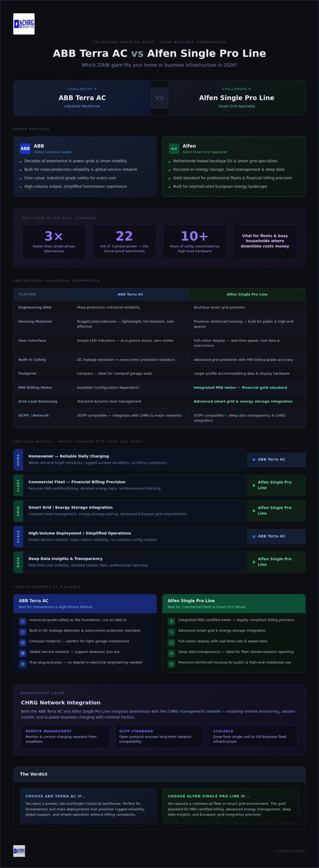
Task: Click the vertical GRID tag in the decision matrix
Action: point(18,511)
